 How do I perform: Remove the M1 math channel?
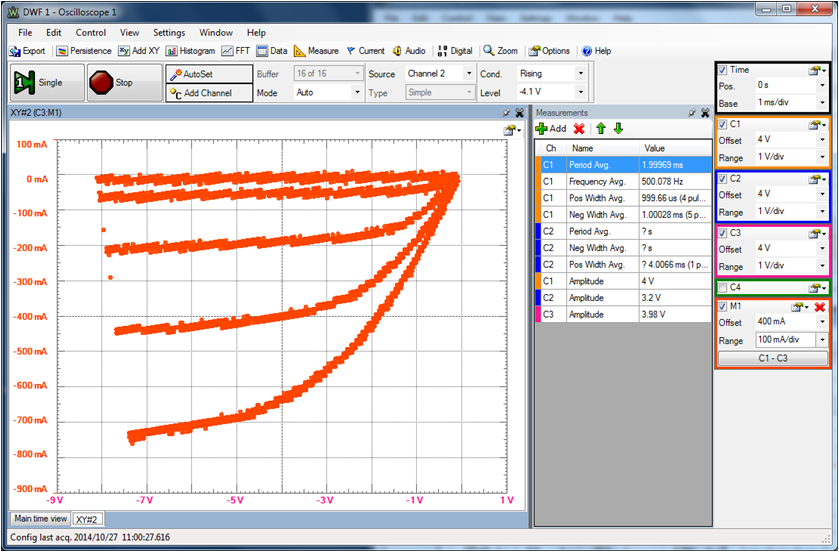click(x=820, y=307)
